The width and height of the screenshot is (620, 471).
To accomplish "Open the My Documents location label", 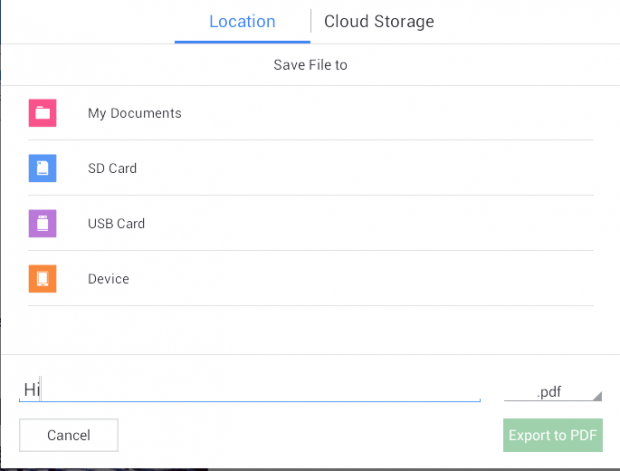I will click(x=134, y=113).
